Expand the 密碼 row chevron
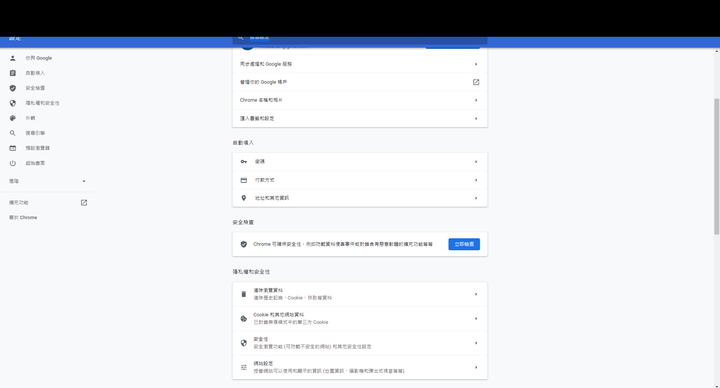This screenshot has height=388, width=720. pos(476,162)
